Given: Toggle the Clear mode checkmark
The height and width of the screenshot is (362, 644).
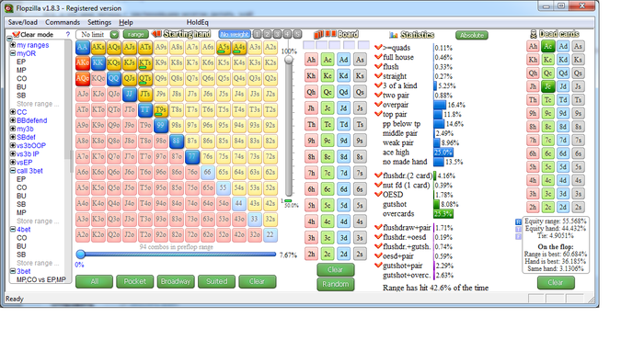Looking at the screenshot, I should pyautogui.click(x=16, y=34).
